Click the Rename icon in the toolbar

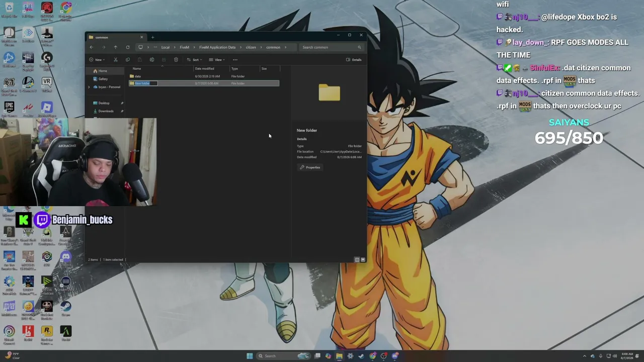[152, 60]
